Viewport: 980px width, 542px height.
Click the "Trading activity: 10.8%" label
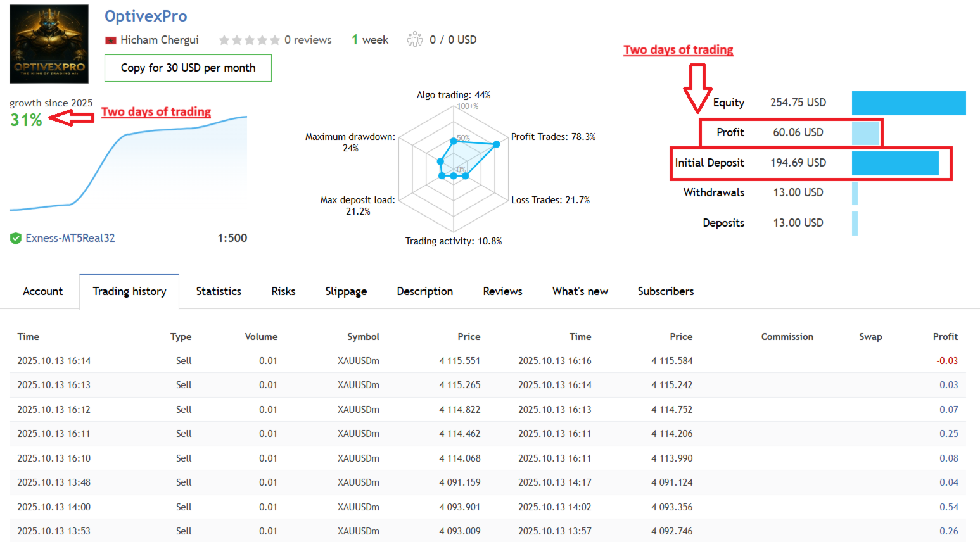point(454,241)
